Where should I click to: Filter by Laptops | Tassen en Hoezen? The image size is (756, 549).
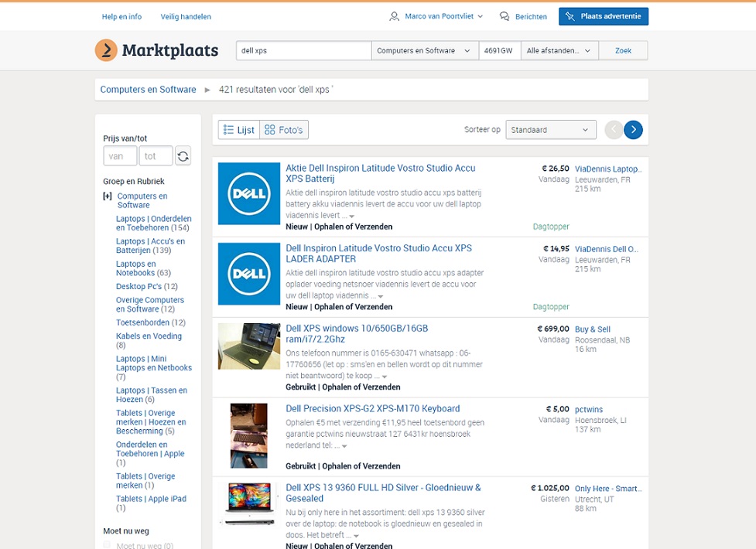click(x=152, y=395)
